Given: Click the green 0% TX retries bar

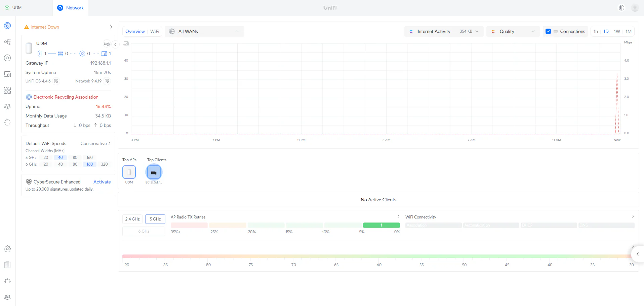Looking at the screenshot, I should tap(381, 225).
